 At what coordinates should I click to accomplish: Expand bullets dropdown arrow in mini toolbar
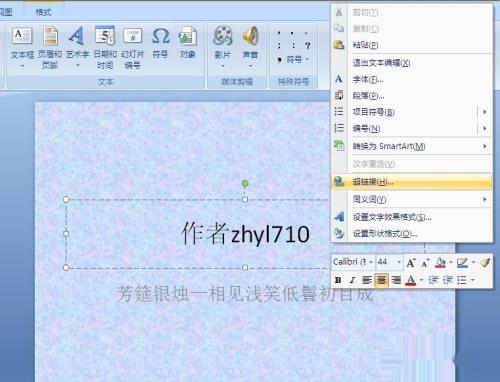(x=472, y=280)
